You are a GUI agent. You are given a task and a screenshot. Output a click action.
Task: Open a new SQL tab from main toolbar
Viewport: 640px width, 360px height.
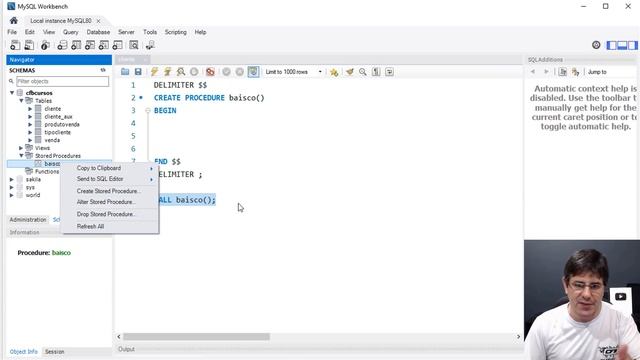[15, 45]
